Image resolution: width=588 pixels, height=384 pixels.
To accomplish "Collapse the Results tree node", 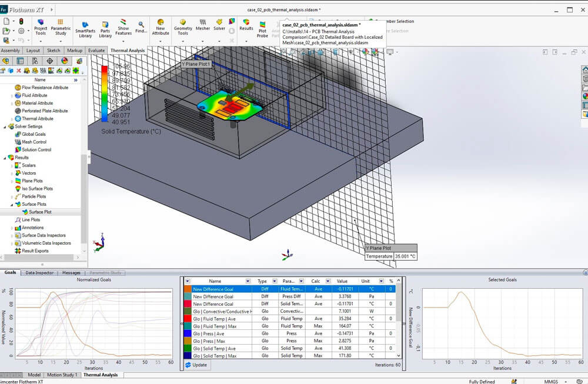I will pyautogui.click(x=5, y=158).
